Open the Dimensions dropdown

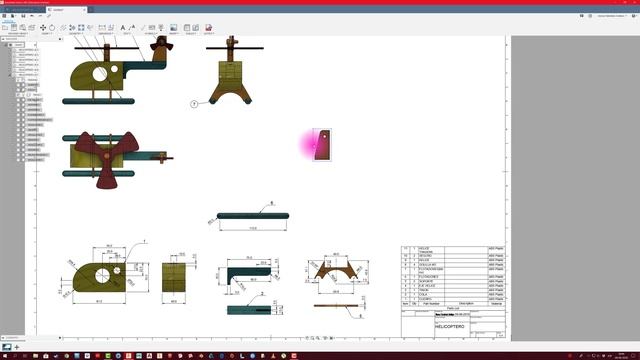pos(106,33)
